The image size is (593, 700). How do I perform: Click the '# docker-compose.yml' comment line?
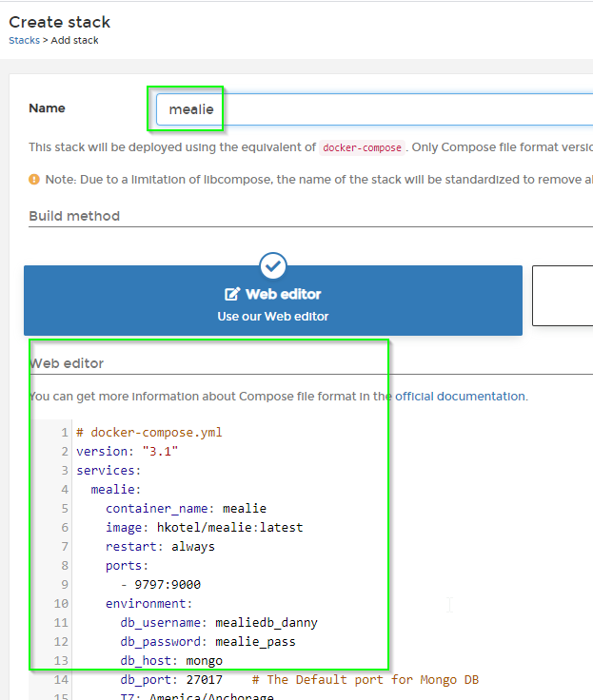[149, 432]
